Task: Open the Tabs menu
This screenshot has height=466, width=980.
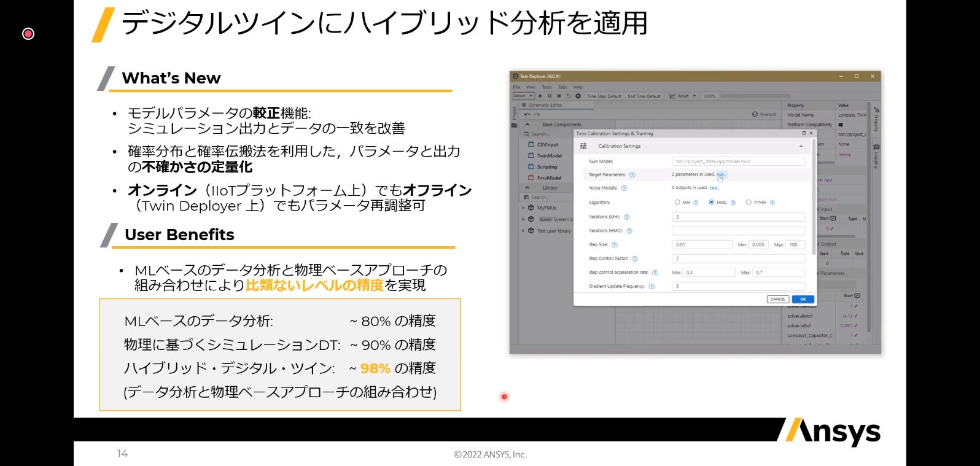Action: click(x=562, y=87)
